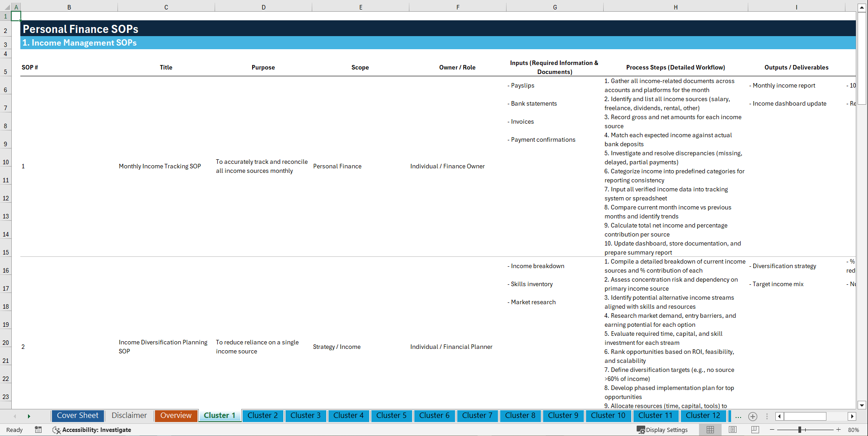868x436 pixels.
Task: Go to the Overview sheet
Action: (x=176, y=416)
